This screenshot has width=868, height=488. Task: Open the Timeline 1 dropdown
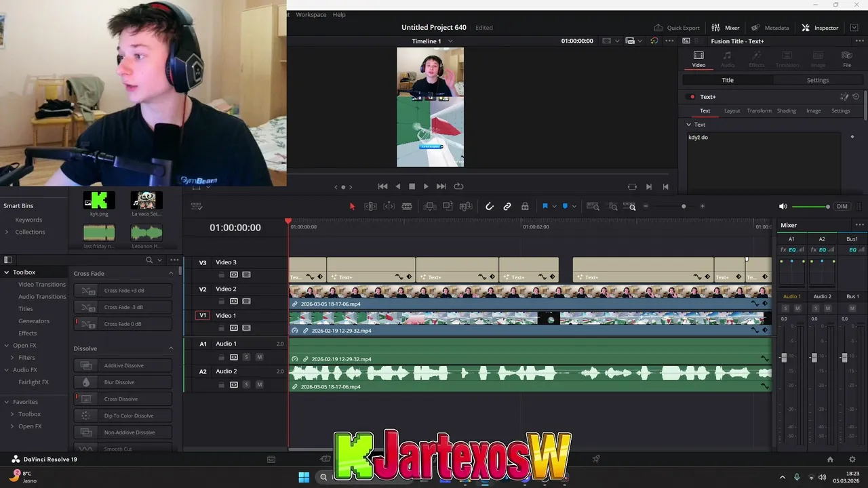pos(450,41)
